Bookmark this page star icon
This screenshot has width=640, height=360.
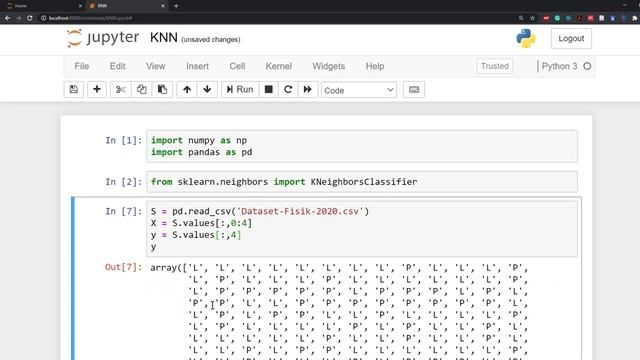(x=532, y=18)
